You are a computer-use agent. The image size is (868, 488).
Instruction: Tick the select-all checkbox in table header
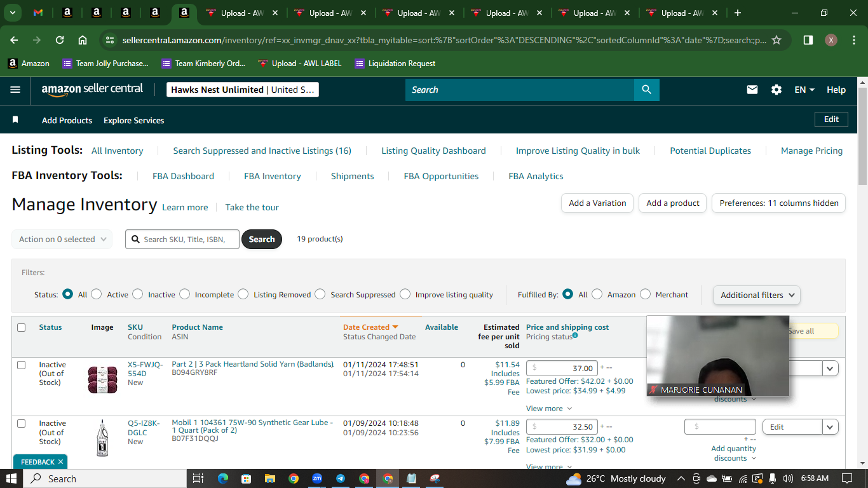[22, 327]
